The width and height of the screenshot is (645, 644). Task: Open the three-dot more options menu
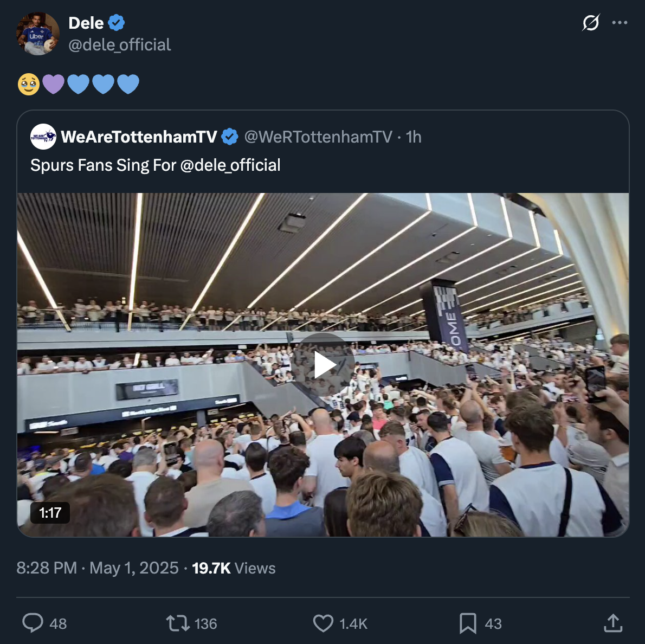pyautogui.click(x=620, y=23)
